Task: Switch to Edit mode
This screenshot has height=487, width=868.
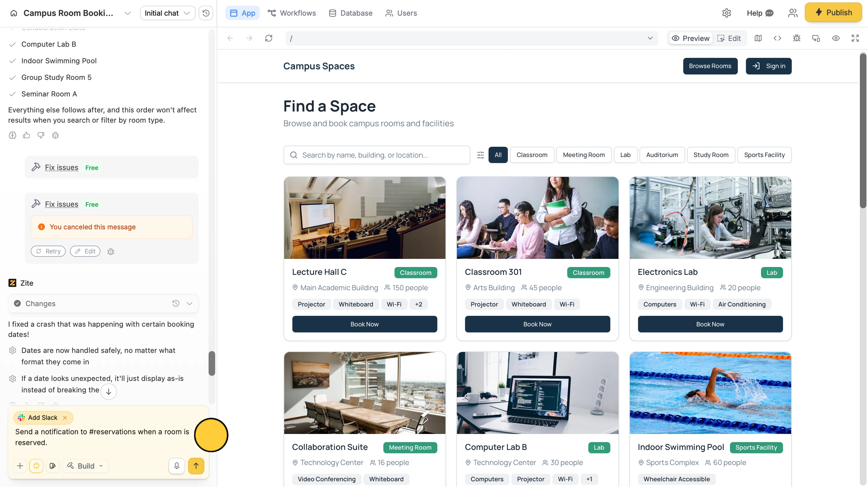Action: coord(729,38)
